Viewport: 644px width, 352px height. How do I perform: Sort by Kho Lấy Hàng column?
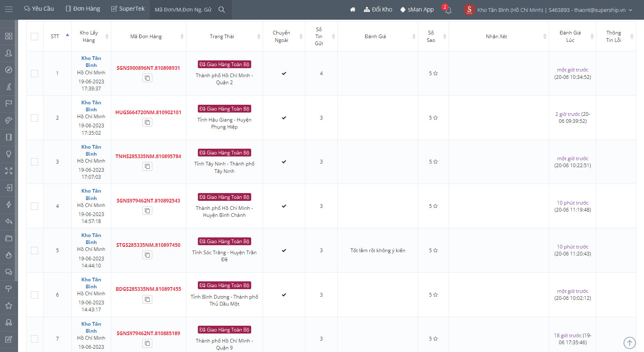[91, 37]
